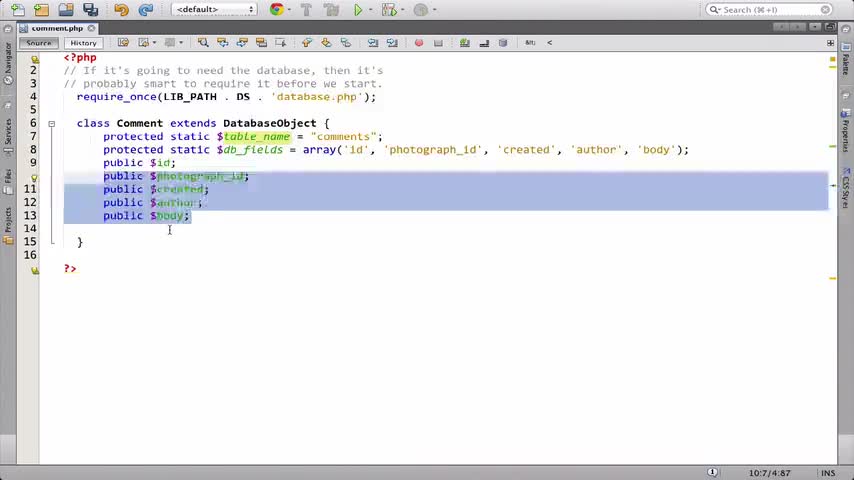Image resolution: width=854 pixels, height=480 pixels.
Task: Open a project via toolbar icon
Action: tap(66, 9)
